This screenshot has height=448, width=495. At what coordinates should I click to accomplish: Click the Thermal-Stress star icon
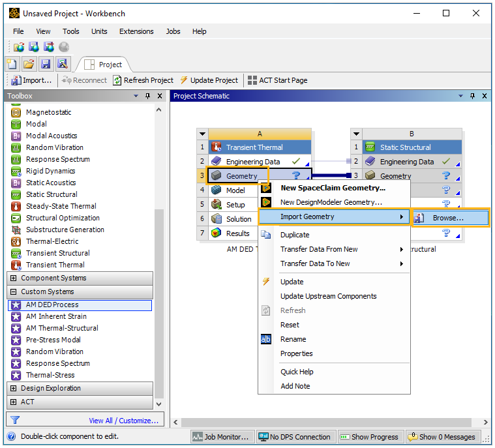pos(16,375)
